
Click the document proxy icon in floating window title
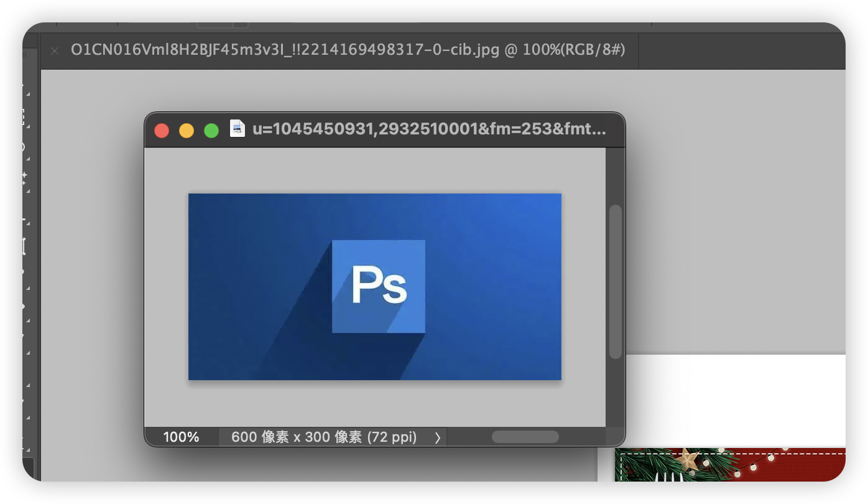point(238,129)
